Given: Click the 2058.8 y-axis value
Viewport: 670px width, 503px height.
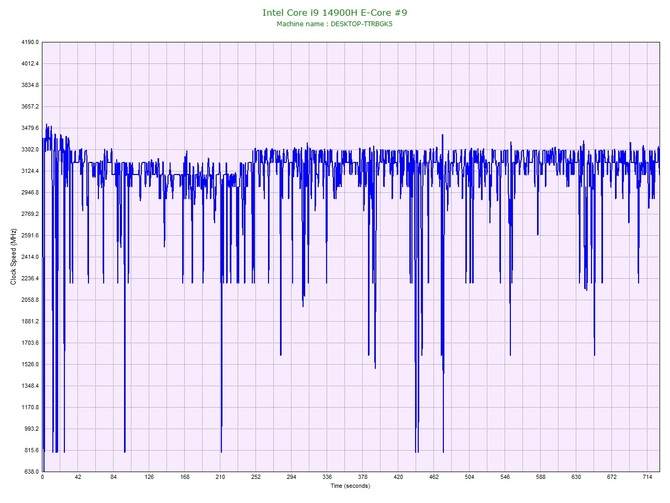Looking at the screenshot, I should pos(30,300).
